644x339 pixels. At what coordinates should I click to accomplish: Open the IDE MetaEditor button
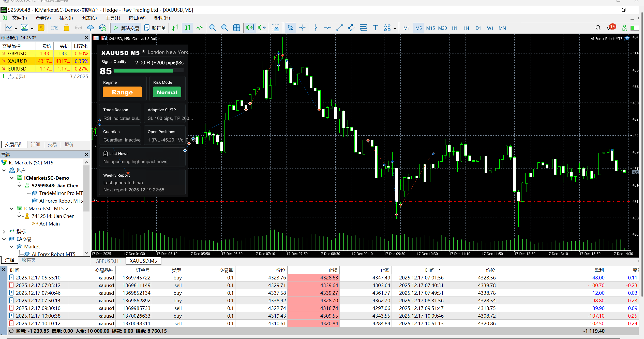54,28
